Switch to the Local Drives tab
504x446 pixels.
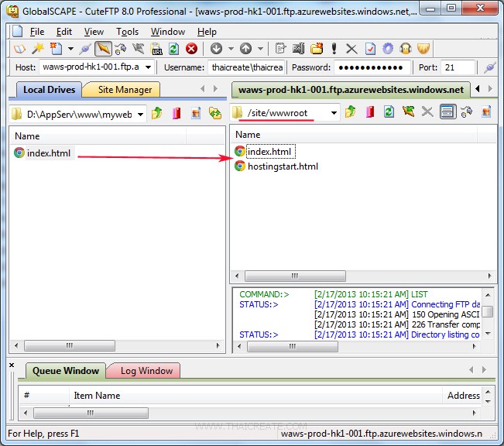pos(50,90)
